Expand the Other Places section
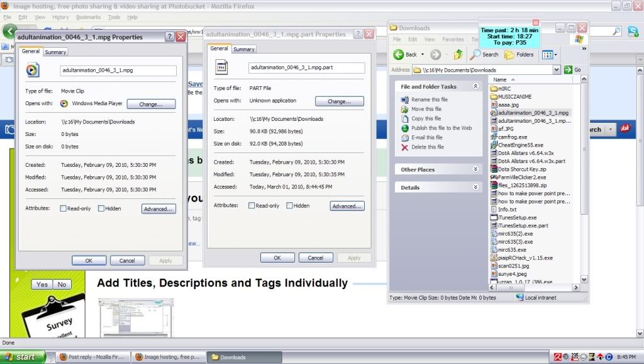This screenshot has height=364, width=644. [475, 169]
